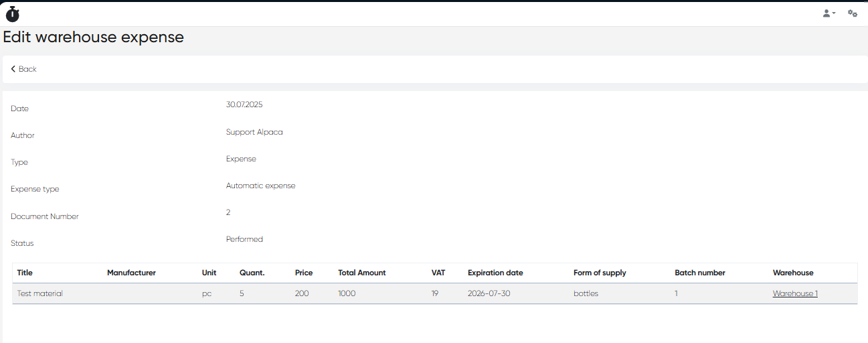Click the 2026-07-30 expiration date cell

tap(489, 293)
